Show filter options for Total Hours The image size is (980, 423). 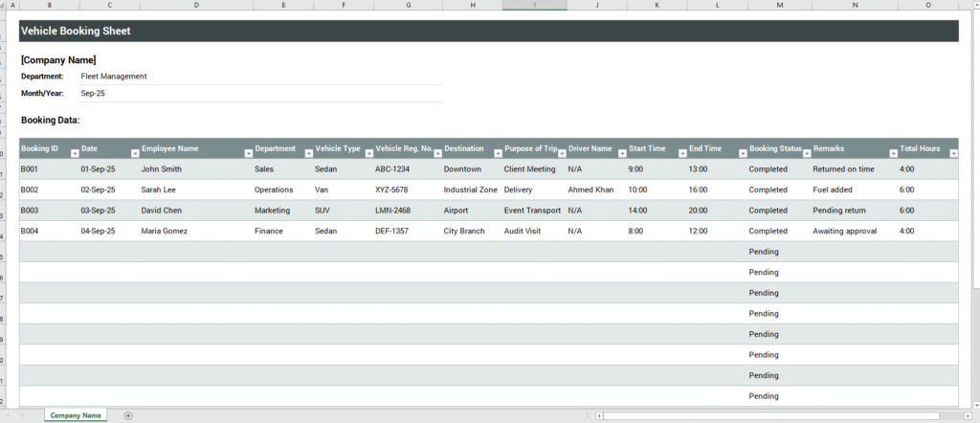point(952,153)
